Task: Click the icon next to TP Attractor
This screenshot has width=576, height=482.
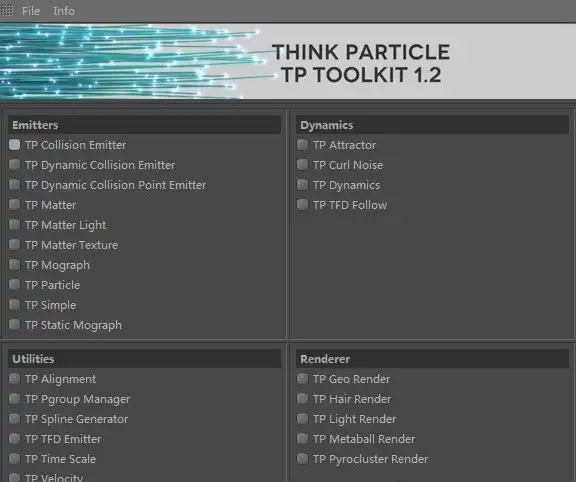Action: tap(302, 144)
